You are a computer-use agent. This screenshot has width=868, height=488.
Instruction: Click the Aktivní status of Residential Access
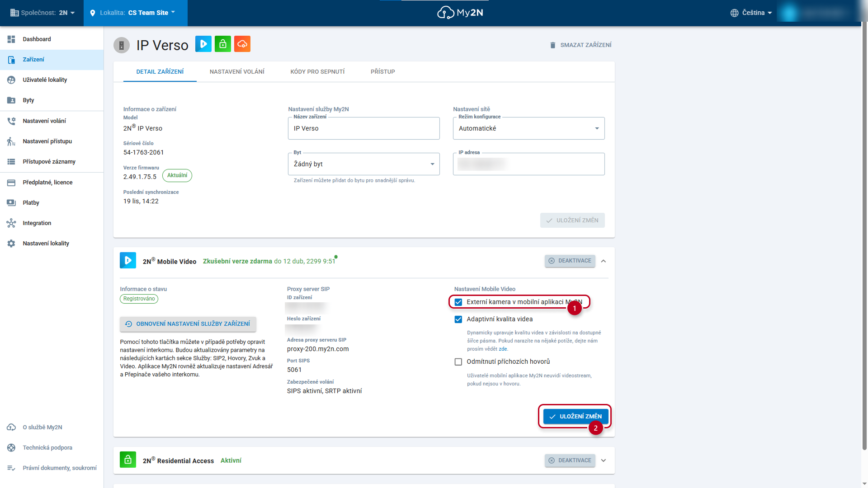click(231, 461)
